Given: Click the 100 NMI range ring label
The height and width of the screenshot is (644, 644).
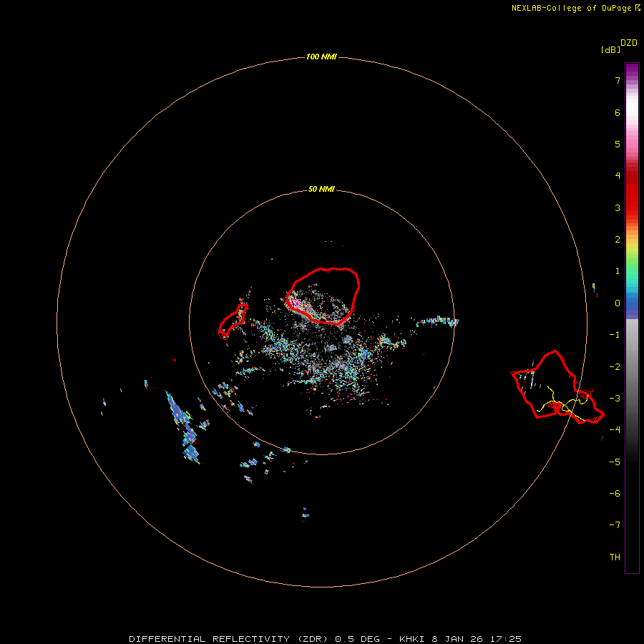Looking at the screenshot, I should pyautogui.click(x=321, y=57).
